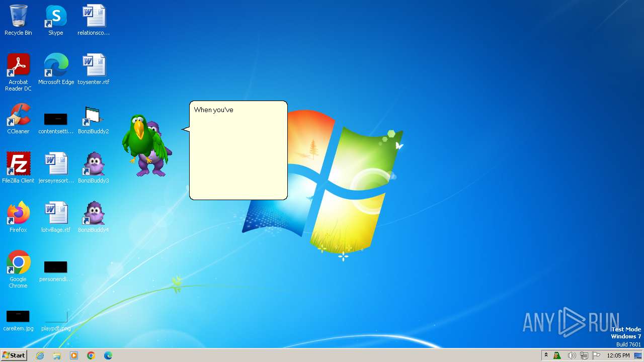Launch Chrome from the taskbar
644x362 pixels.
tap(91, 355)
